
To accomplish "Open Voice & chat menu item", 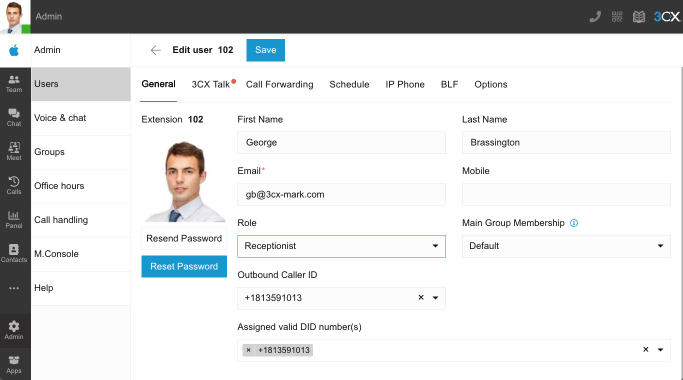I will tap(81, 118).
